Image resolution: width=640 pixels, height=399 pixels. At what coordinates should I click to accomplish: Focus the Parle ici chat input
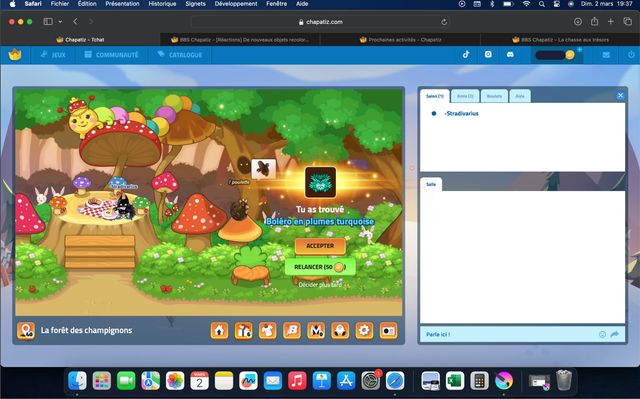(x=509, y=335)
